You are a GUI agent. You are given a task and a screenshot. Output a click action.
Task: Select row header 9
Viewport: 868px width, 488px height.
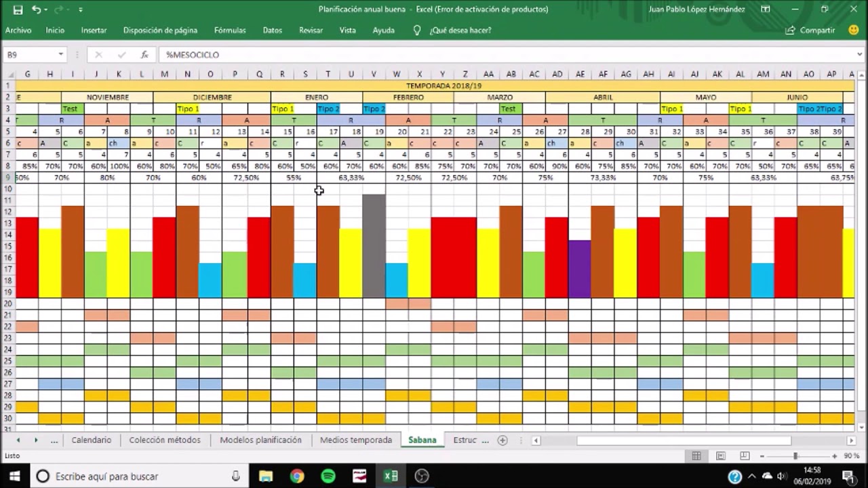(7, 178)
